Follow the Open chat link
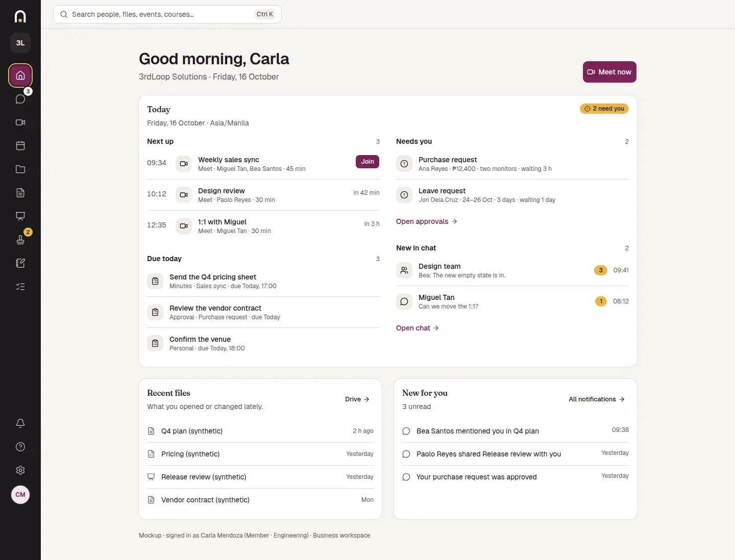735x560 pixels. (x=418, y=328)
